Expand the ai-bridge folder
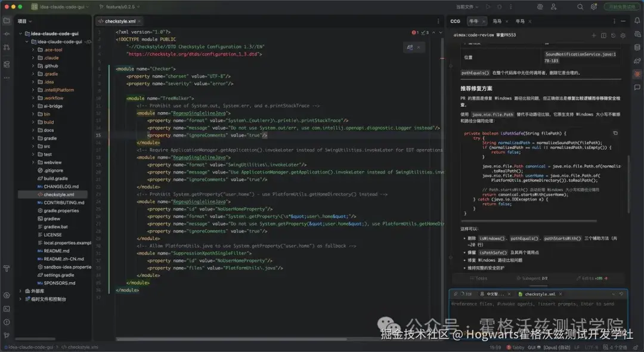This screenshot has height=352, width=644. [x=33, y=106]
